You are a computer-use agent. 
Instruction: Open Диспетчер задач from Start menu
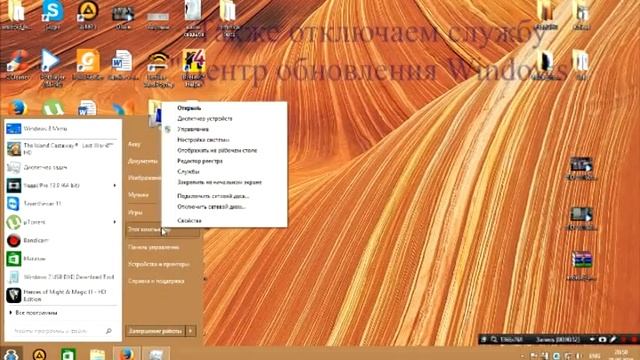[62, 167]
